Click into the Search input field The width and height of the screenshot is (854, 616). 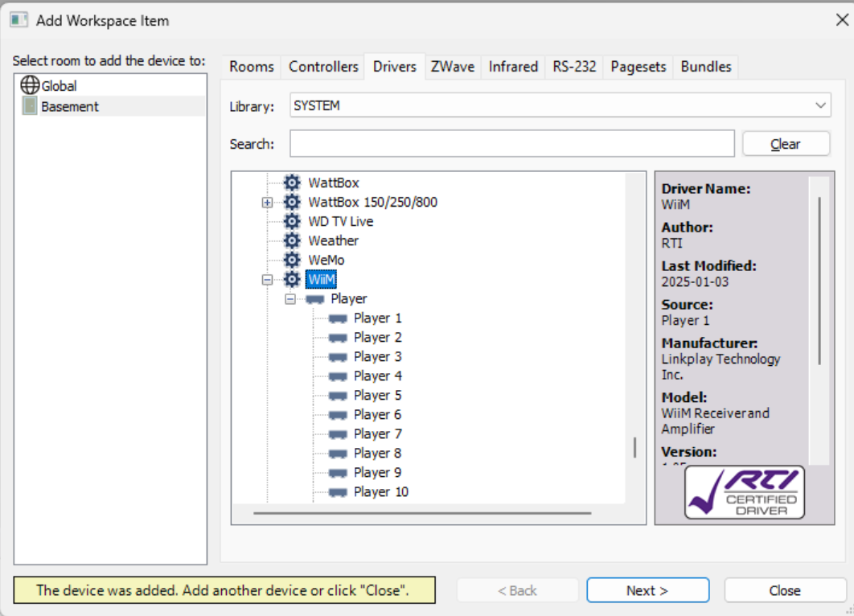coord(512,144)
